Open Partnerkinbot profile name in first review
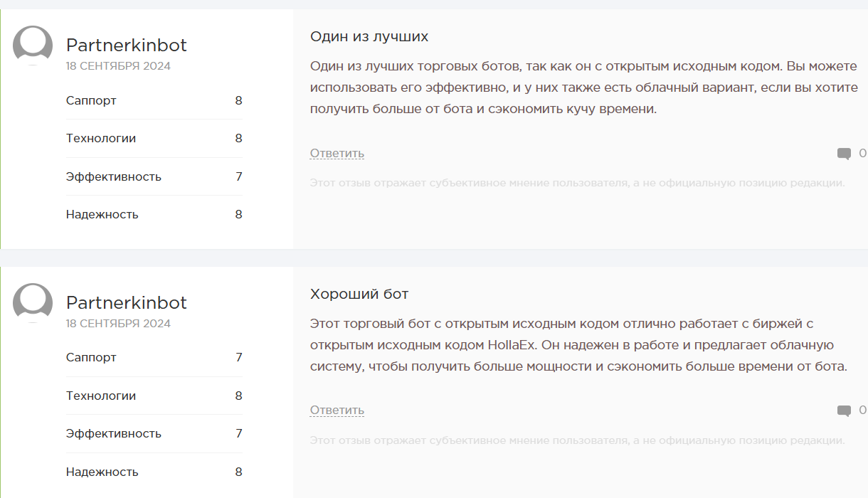868x498 pixels. tap(126, 46)
